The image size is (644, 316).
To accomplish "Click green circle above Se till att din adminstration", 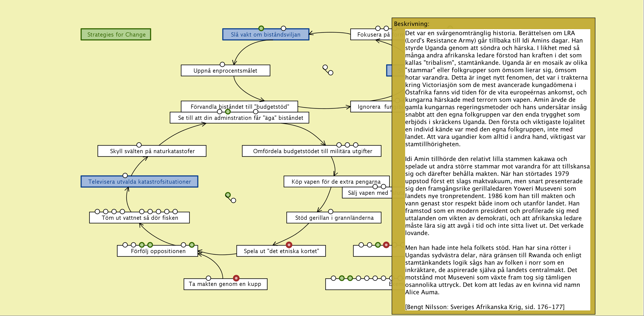I will 228,112.
